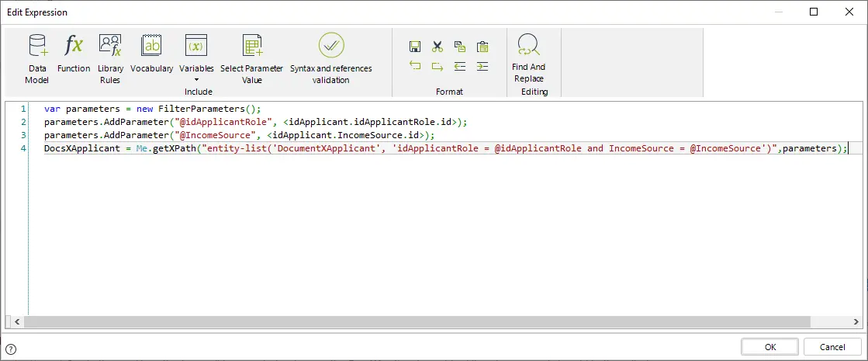Open the Variables dropdown
The height and width of the screenshot is (361, 868).
coord(196,57)
